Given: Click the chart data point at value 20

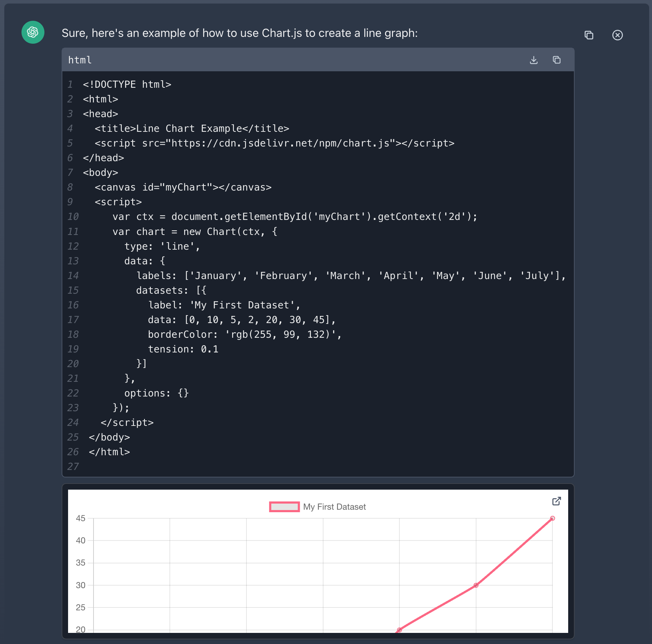Looking at the screenshot, I should 399,630.
